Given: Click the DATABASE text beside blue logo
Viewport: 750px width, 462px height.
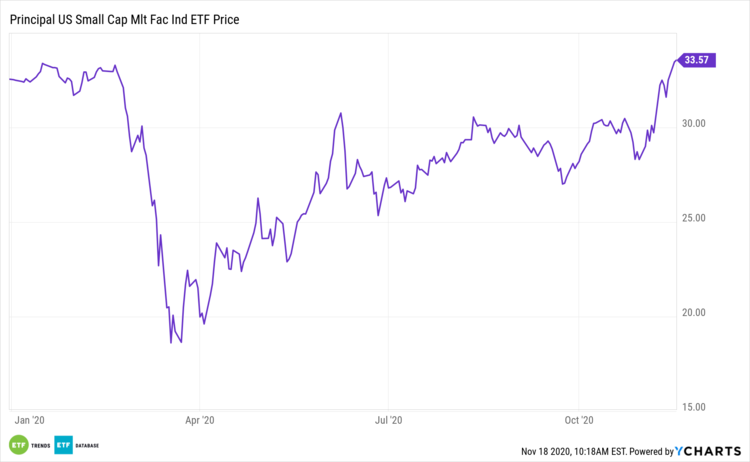Looking at the screenshot, I should (86, 445).
